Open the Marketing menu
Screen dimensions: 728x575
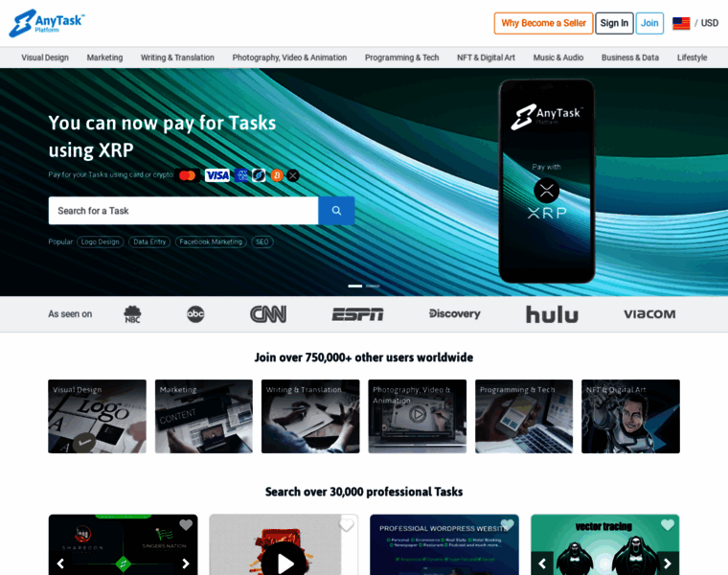pos(105,57)
